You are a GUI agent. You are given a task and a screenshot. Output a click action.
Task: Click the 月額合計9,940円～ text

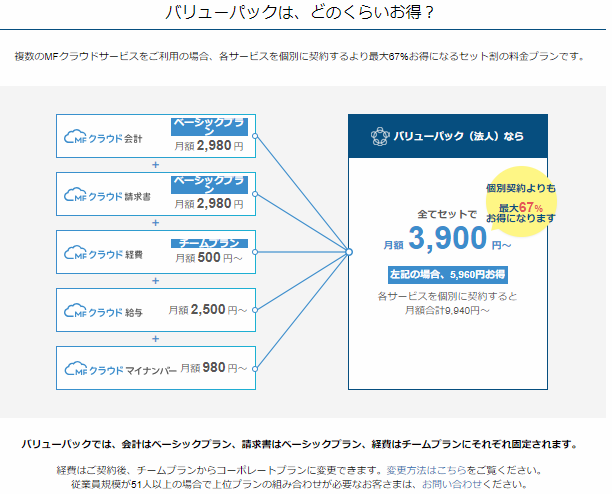pyautogui.click(x=447, y=310)
